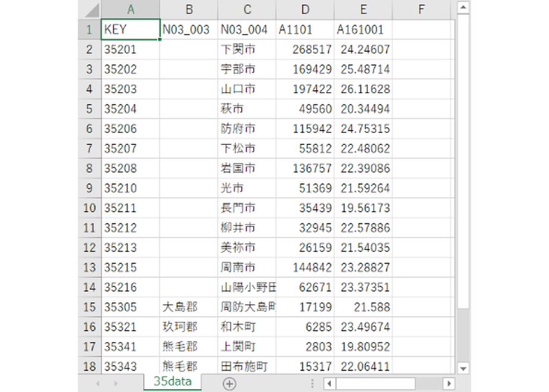Select cell 防府市
The height and width of the screenshot is (392, 549).
pyautogui.click(x=247, y=129)
